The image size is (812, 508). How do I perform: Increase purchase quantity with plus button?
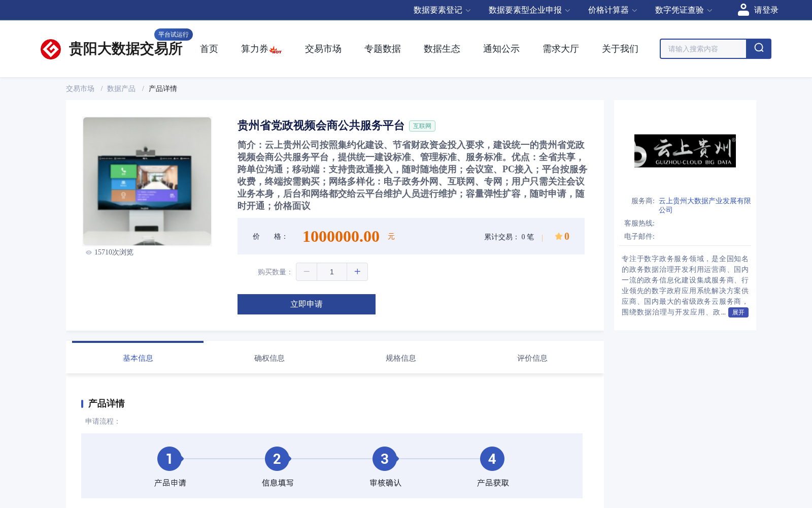[x=357, y=272]
